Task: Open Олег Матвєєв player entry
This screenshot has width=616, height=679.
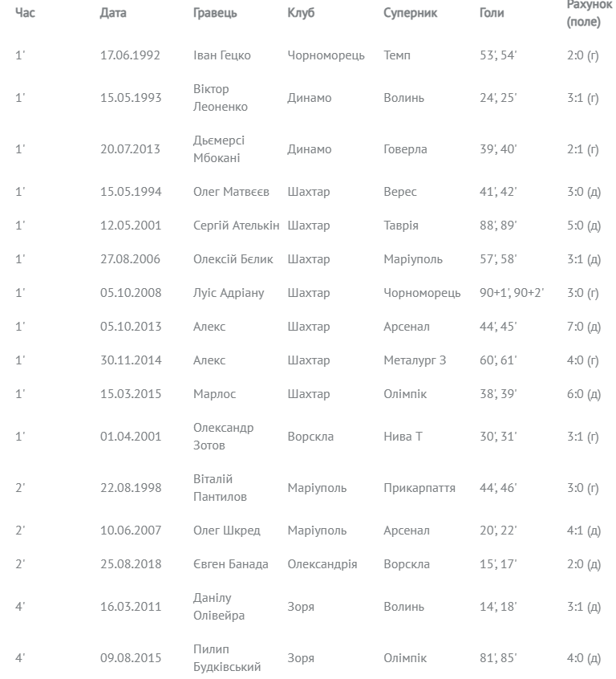Action: pyautogui.click(x=232, y=192)
